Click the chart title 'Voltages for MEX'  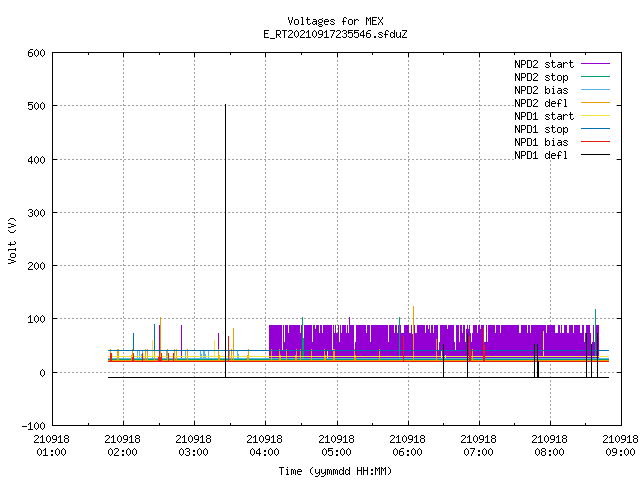335,21
